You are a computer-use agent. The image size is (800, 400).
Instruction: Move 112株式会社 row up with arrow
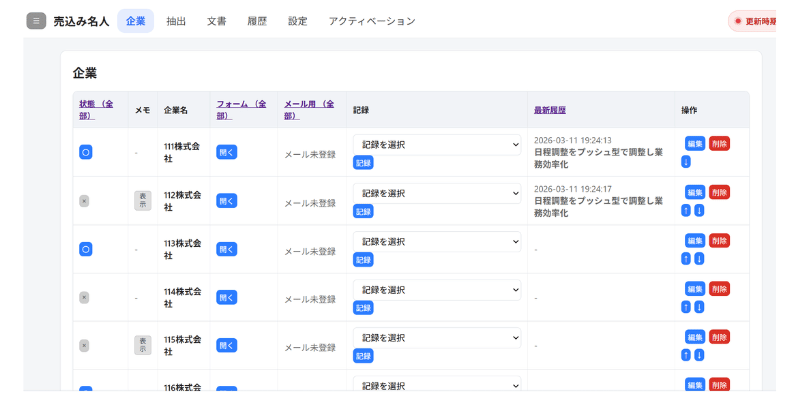(686, 210)
